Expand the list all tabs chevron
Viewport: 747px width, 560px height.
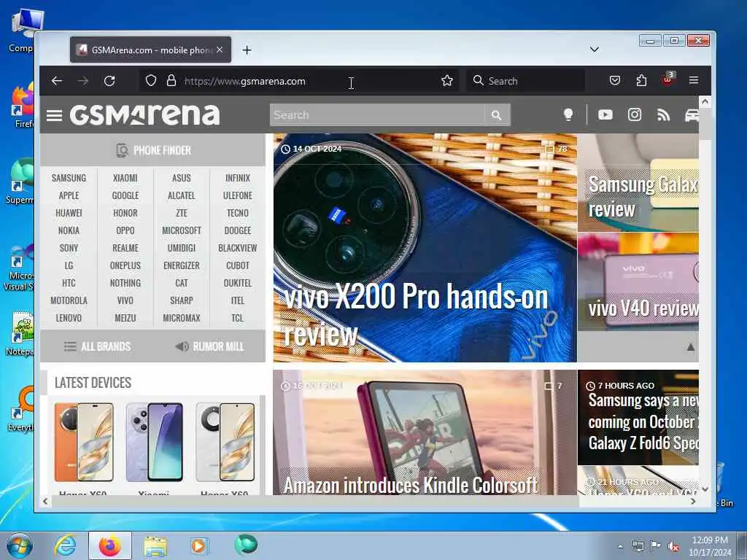tap(594, 50)
